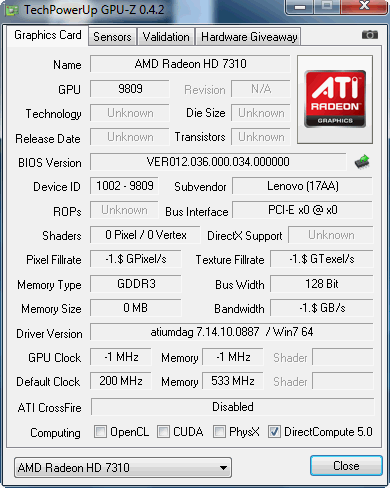The height and width of the screenshot is (488, 390).
Task: Click the "BIOS Version" label
Action: pyautogui.click(x=50, y=163)
